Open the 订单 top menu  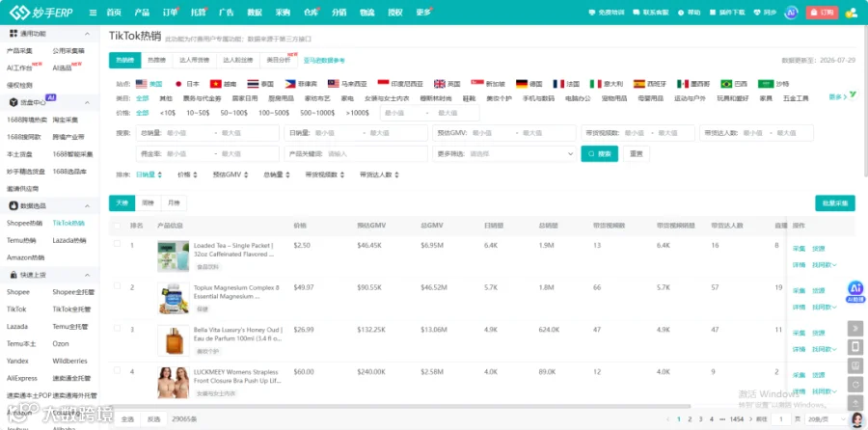170,13
